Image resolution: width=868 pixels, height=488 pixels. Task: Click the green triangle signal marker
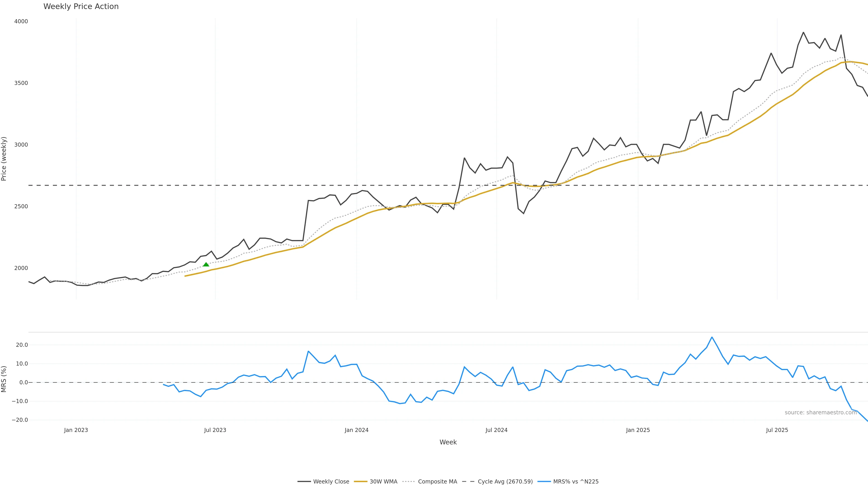[x=206, y=264]
